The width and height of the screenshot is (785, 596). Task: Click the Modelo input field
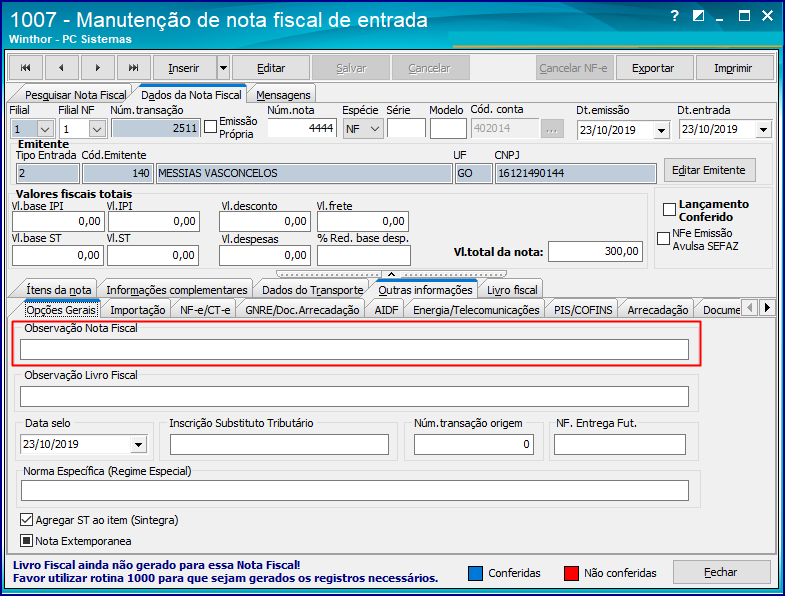(448, 128)
